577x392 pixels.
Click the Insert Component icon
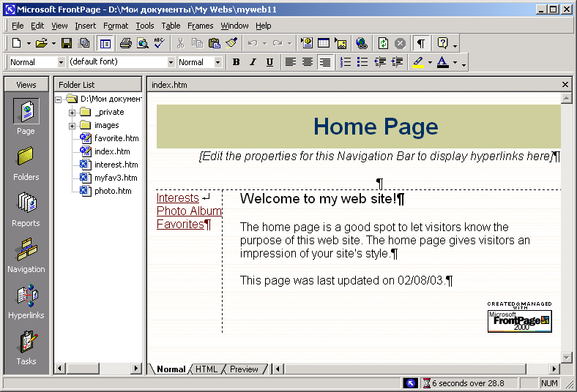pos(307,43)
